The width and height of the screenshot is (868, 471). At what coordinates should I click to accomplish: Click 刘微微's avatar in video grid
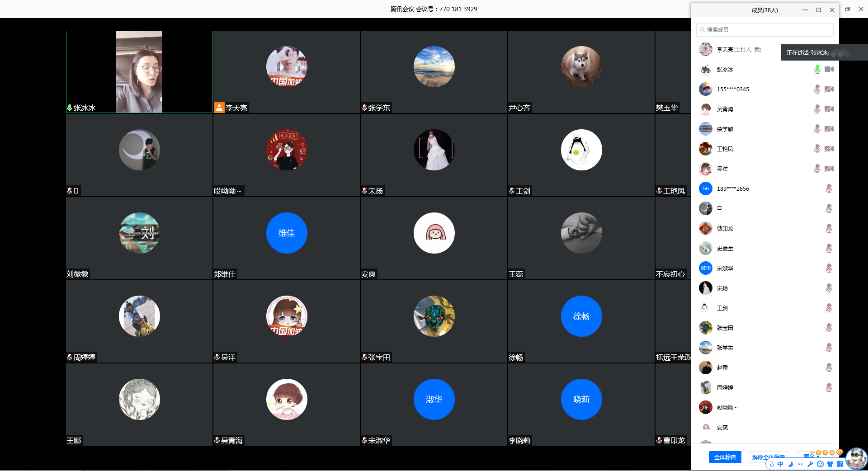(139, 233)
